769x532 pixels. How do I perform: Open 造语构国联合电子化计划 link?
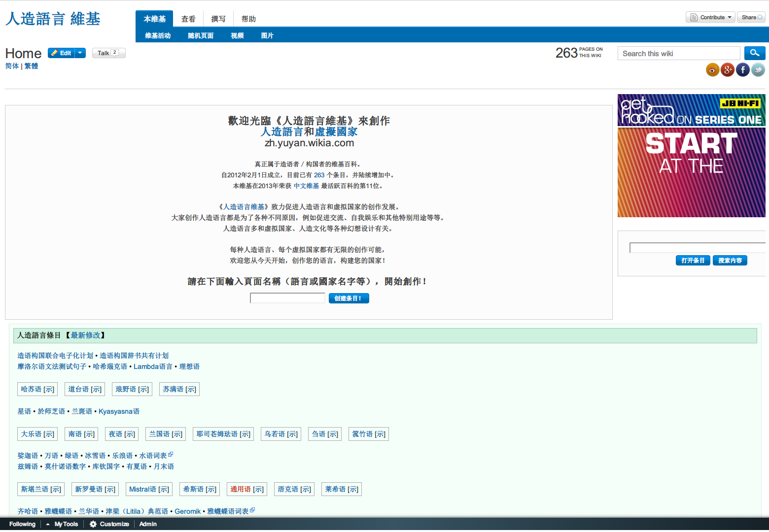(x=55, y=356)
